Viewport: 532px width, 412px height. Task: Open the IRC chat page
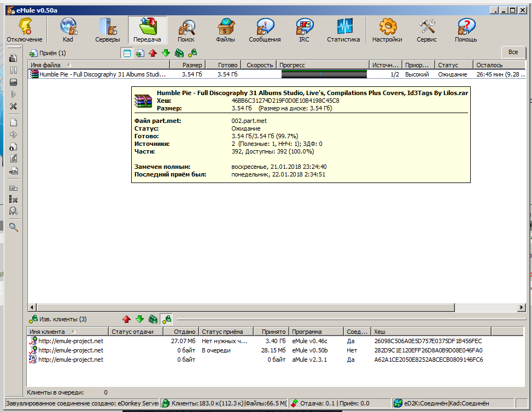304,30
